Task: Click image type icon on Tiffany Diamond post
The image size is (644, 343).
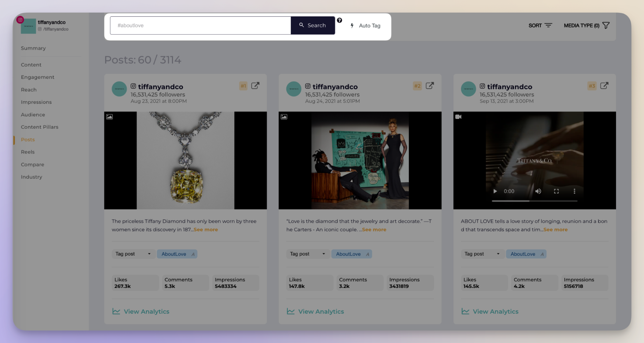Action: [x=110, y=117]
